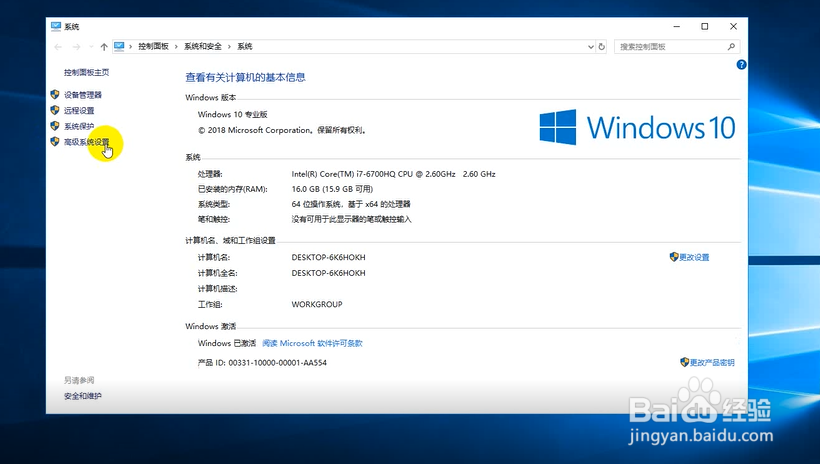Viewport: 820px width, 464px height.
Task: Click the shield icon next to 更改产品密钥
Action: click(685, 362)
